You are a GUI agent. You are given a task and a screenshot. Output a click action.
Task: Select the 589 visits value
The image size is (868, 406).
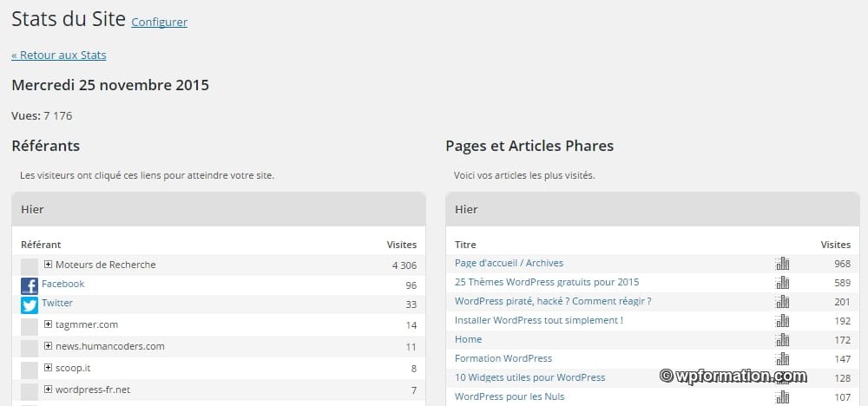pos(843,283)
